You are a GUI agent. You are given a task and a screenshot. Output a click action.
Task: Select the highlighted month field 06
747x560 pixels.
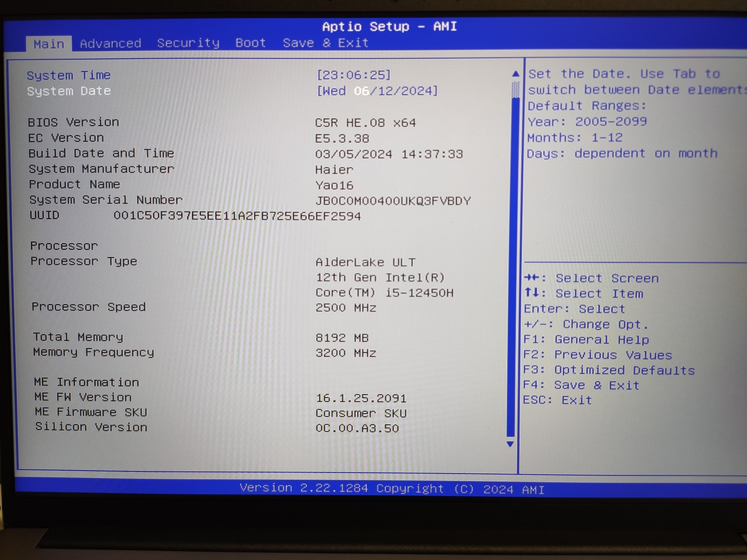(362, 91)
